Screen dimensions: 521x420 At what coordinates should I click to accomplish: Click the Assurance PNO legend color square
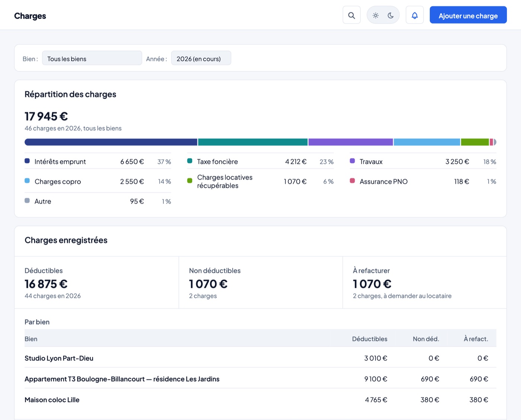(352, 181)
